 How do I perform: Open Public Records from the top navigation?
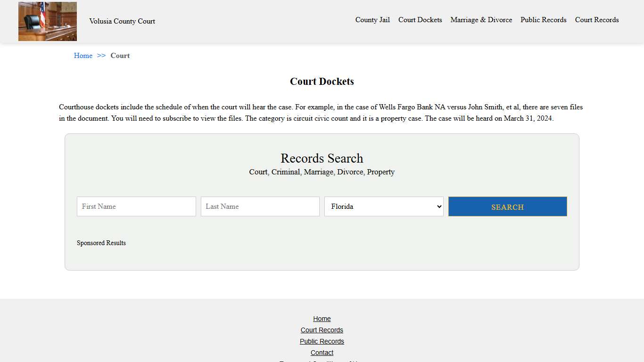click(543, 20)
